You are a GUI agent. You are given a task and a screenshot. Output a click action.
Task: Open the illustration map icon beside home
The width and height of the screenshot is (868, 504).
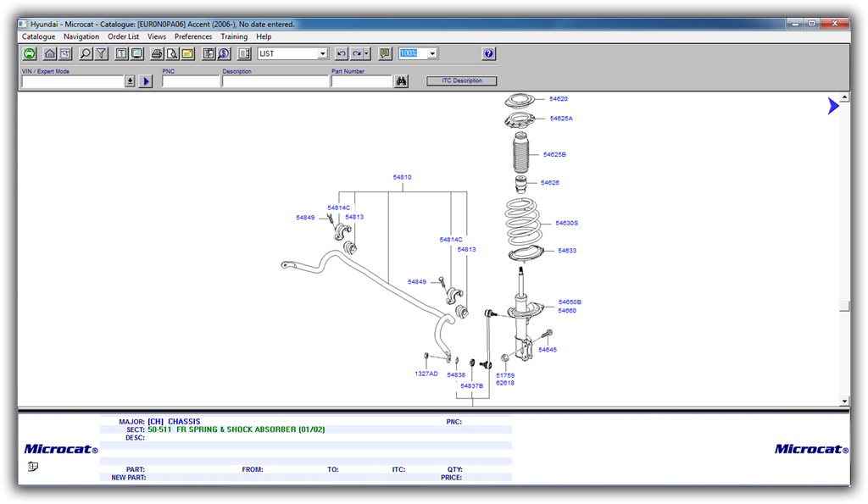coord(65,53)
